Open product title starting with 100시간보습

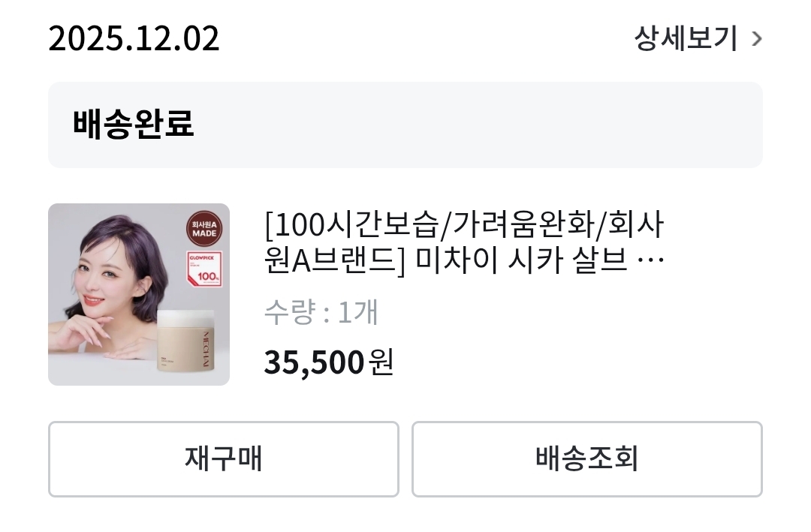(464, 242)
